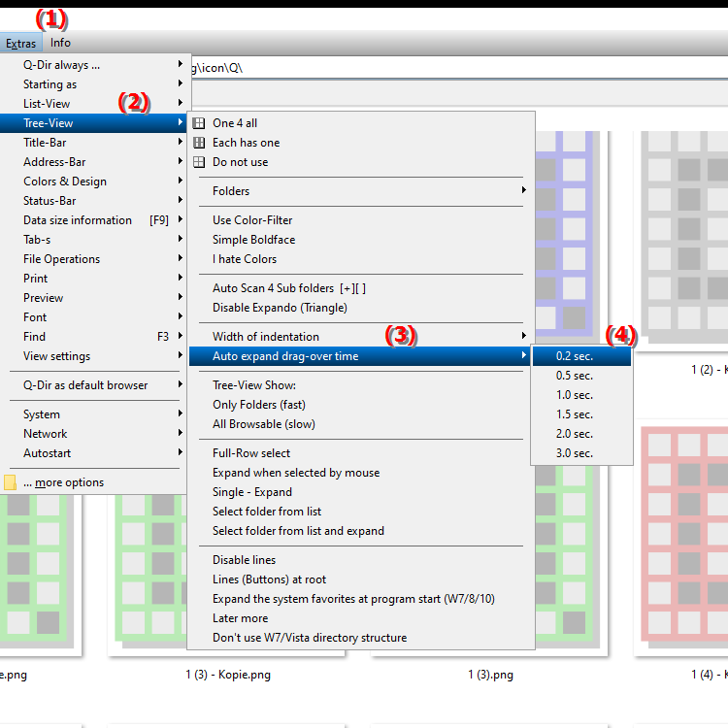Click the One 4 all grid icon

click(x=199, y=123)
